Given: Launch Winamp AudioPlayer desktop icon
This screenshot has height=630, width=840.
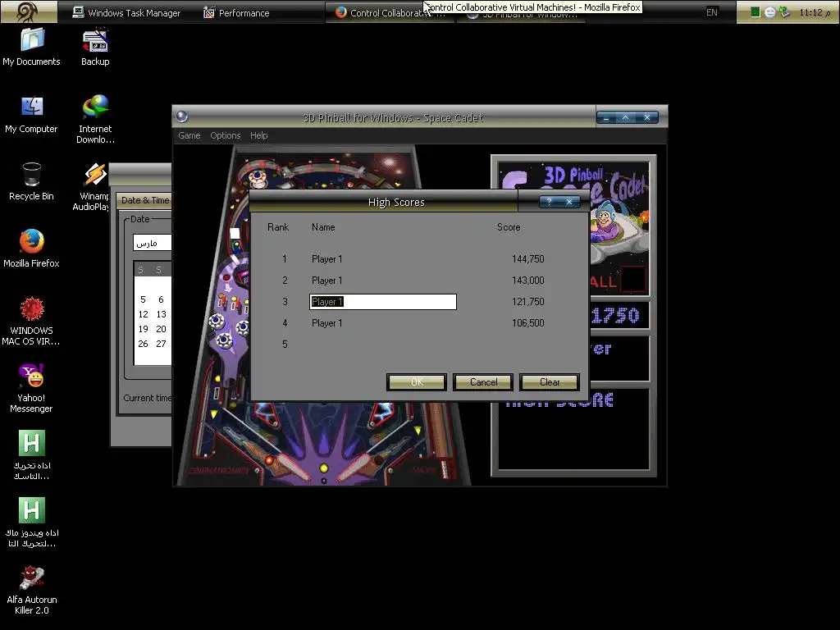Looking at the screenshot, I should point(92,187).
